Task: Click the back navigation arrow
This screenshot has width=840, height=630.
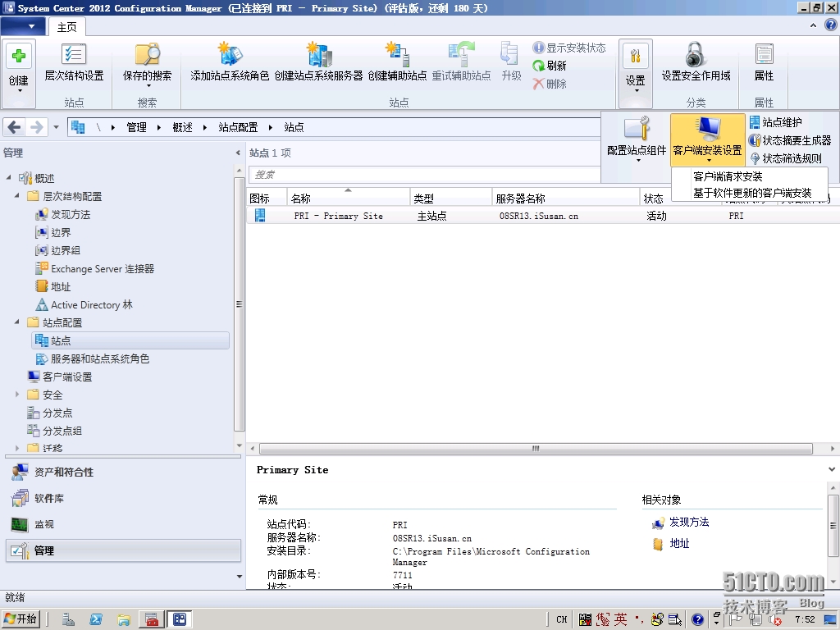Action: 15,127
